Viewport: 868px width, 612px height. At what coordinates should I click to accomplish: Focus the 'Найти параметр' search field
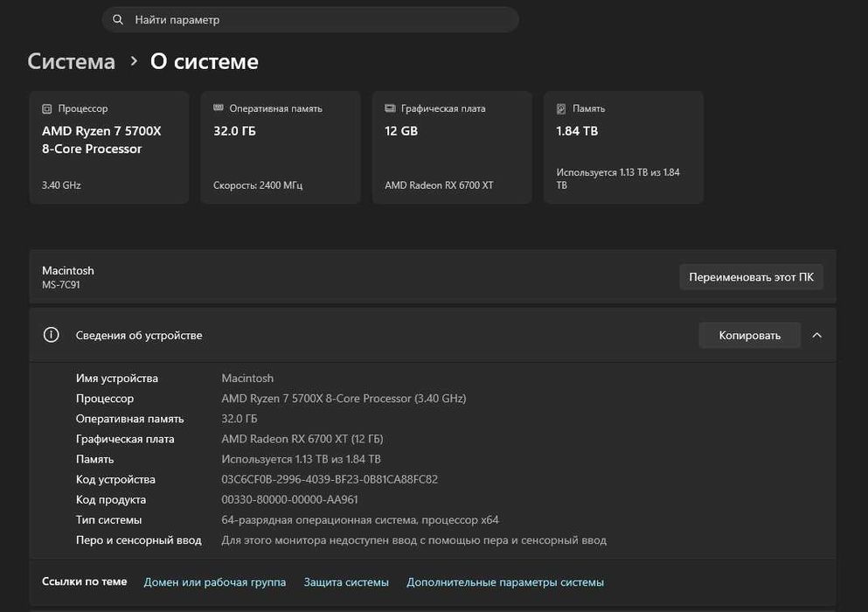(310, 19)
